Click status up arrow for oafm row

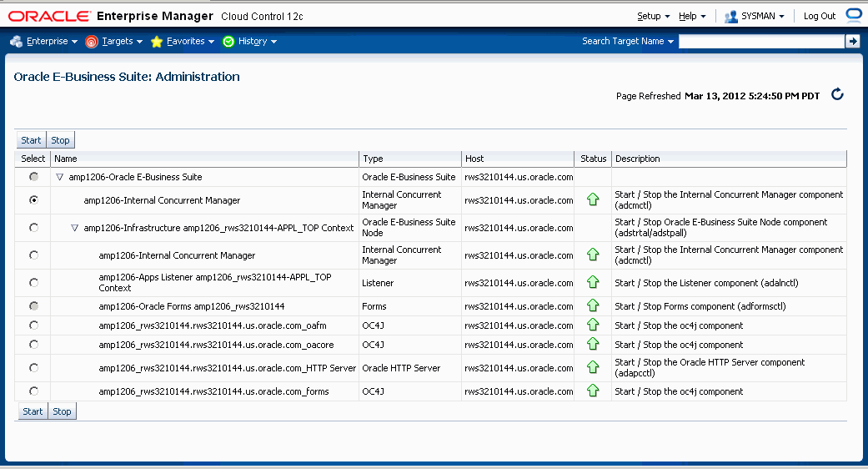(x=593, y=325)
